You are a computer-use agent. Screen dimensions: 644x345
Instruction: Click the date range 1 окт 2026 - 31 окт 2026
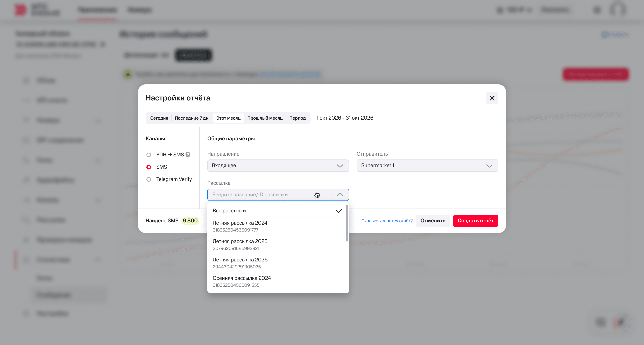coord(344,118)
